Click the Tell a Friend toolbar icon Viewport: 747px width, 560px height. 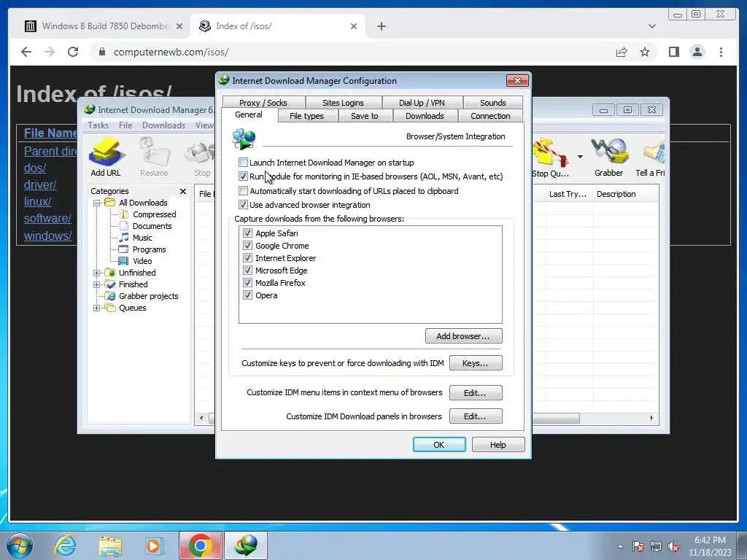point(650,157)
